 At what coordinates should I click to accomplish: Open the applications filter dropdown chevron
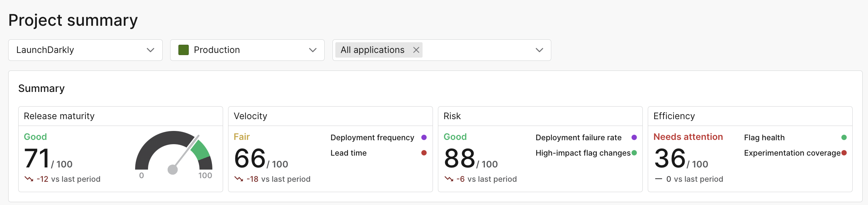539,50
